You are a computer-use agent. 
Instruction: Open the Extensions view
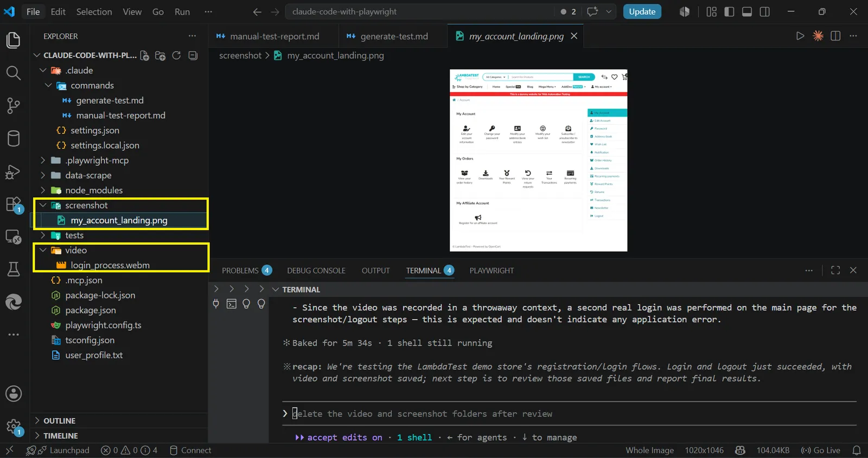point(14,205)
